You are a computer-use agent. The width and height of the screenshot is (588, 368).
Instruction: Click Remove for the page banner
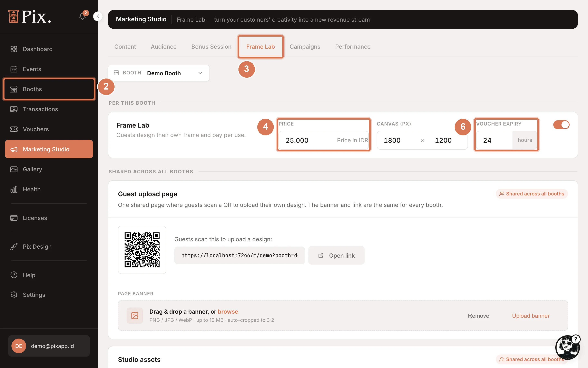[x=478, y=316]
